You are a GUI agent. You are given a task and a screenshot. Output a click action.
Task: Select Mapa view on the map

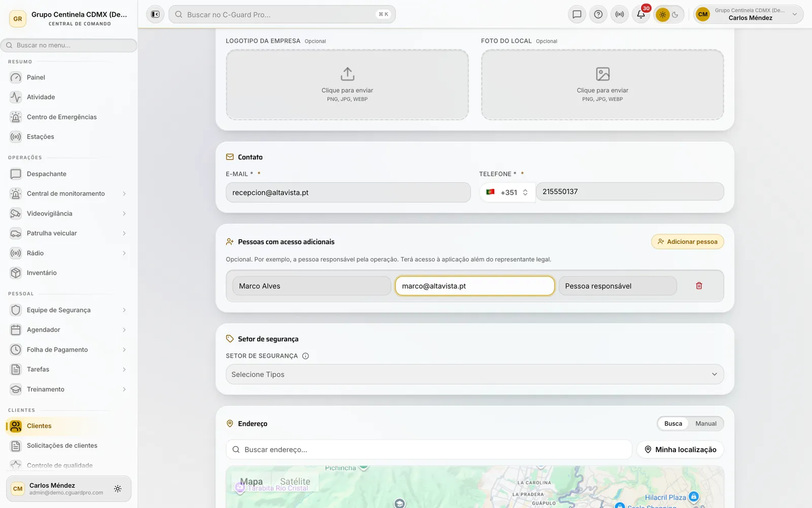[251, 482]
